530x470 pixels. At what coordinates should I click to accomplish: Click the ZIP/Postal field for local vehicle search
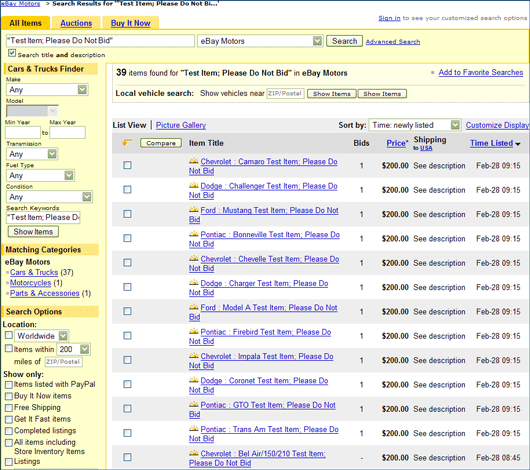coord(285,93)
